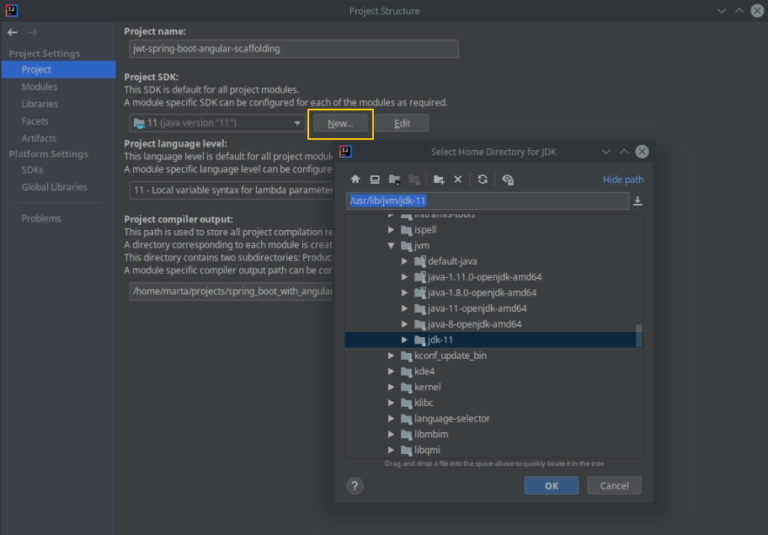The height and width of the screenshot is (535, 768).
Task: Select Global Libraries in Platform Settings
Action: 54,187
